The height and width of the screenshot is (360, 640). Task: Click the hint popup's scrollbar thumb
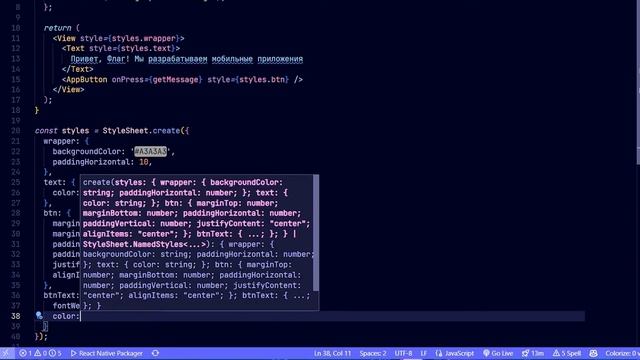[x=316, y=233]
